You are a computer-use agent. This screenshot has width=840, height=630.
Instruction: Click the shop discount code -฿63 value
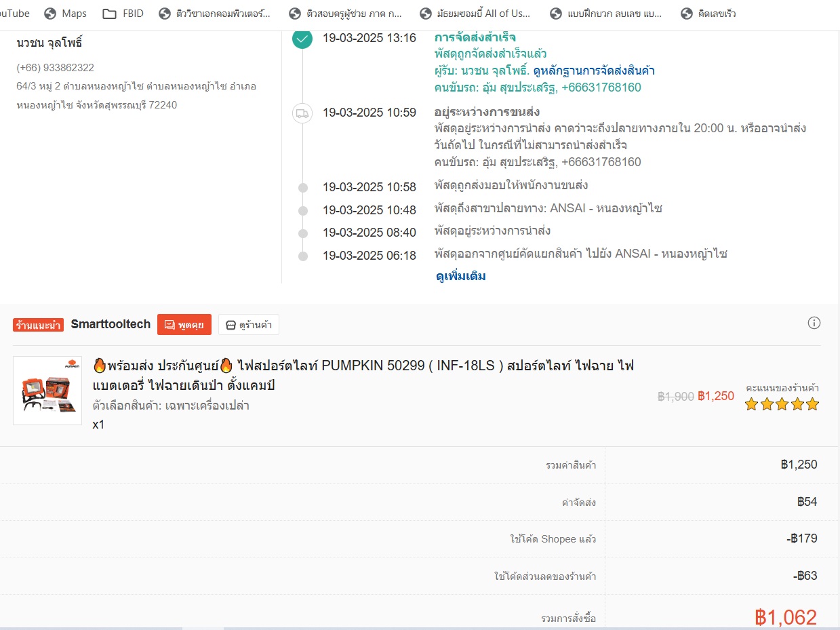(x=805, y=576)
